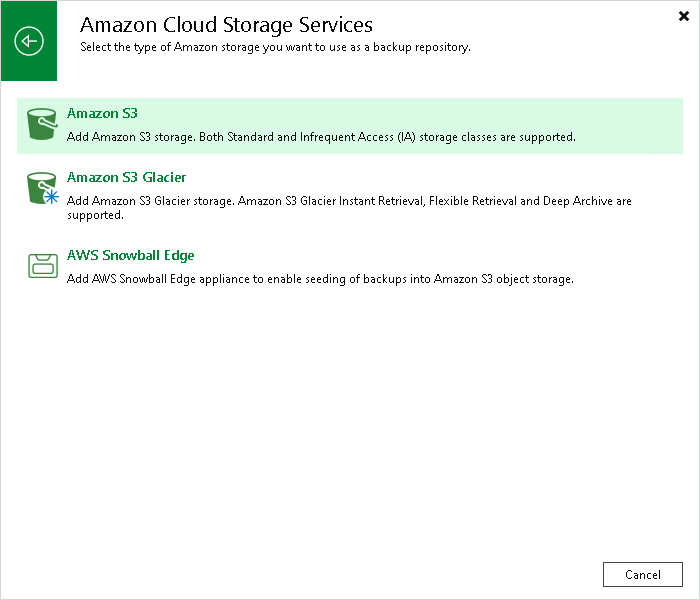
Task: Click the AWS Snowball Edge appliance icon
Action: point(42,265)
